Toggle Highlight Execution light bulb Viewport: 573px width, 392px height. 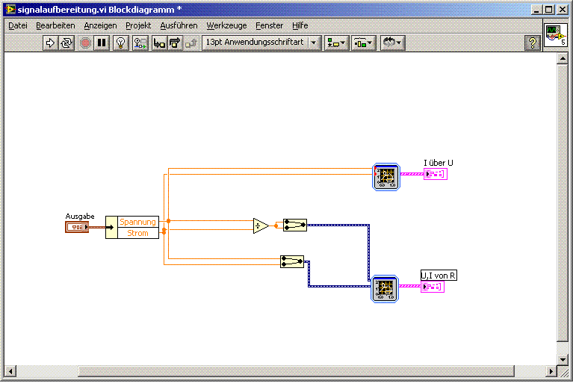120,43
